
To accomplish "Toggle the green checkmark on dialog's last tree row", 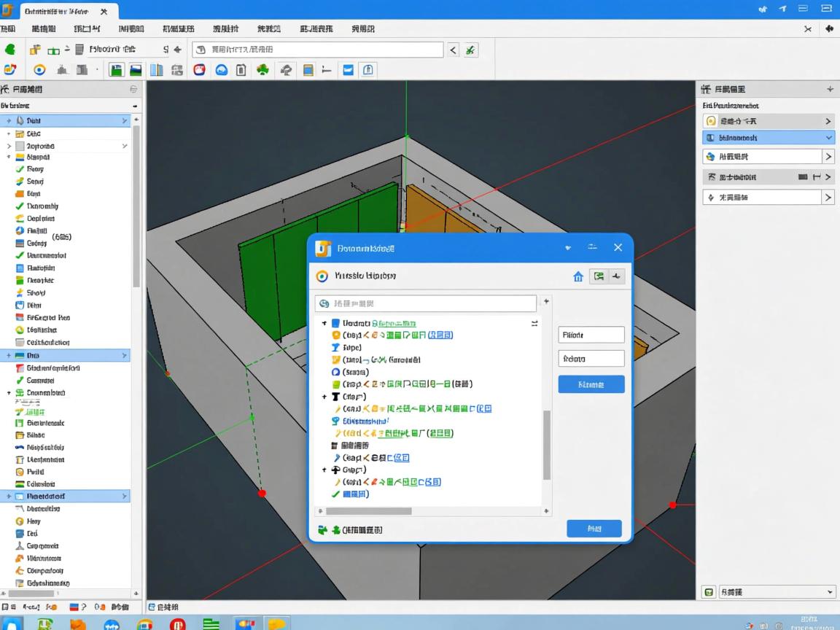I will [x=336, y=494].
